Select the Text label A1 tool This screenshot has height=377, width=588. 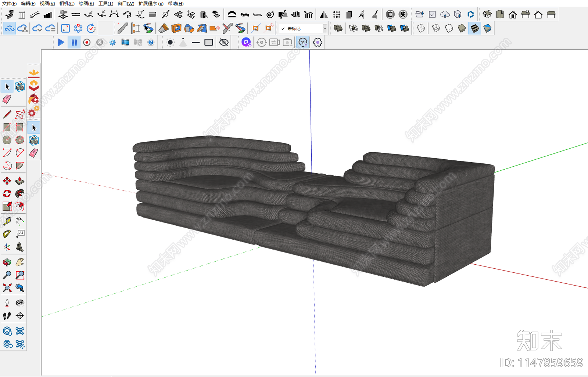pos(20,234)
